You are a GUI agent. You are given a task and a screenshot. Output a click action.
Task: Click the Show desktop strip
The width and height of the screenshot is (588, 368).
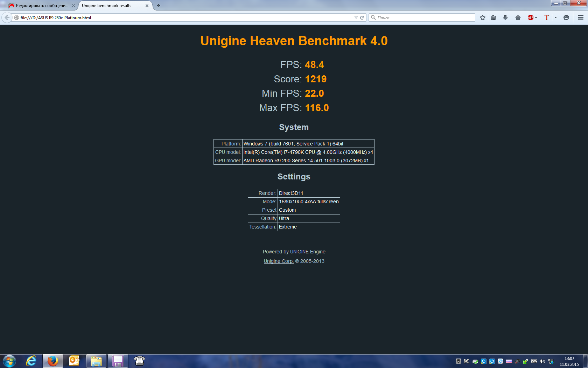585,361
